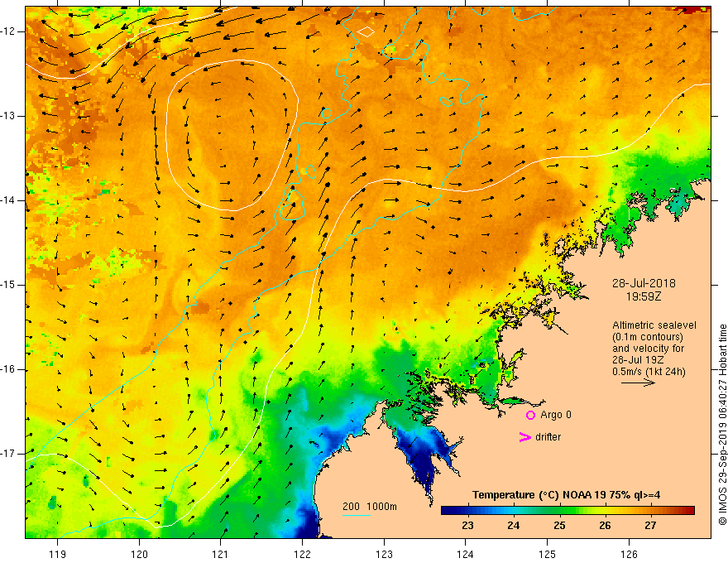Viewport: 728px width, 563px height.
Task: Click the longitude label 126
Action: click(629, 554)
